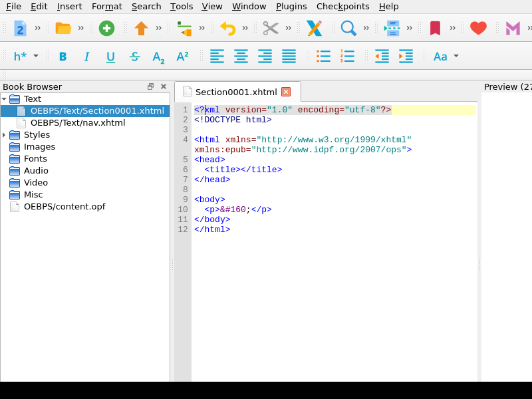The height and width of the screenshot is (399, 532).
Task: Toggle italic formatting
Action: (86, 57)
